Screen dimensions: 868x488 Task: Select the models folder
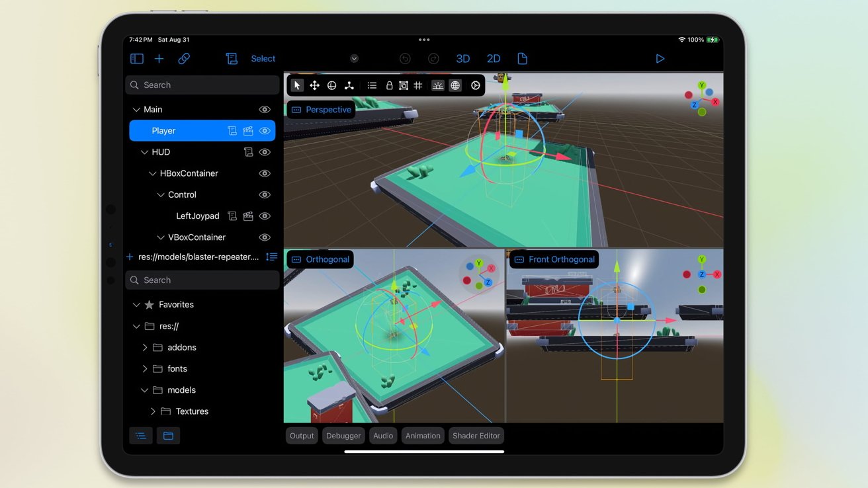click(x=181, y=390)
